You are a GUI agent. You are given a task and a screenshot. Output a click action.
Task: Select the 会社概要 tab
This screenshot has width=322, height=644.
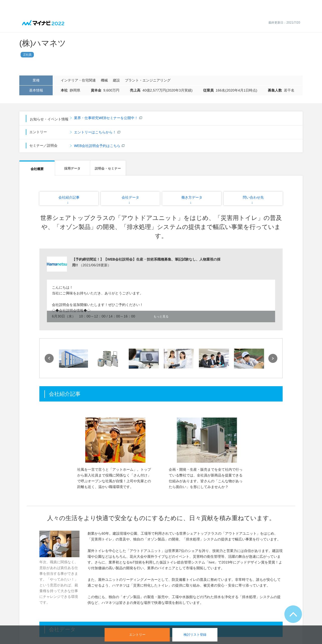click(x=37, y=169)
